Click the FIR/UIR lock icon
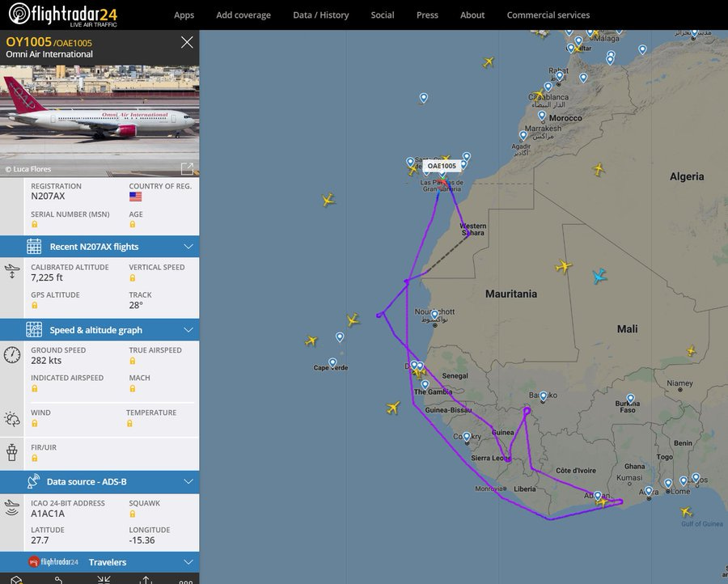 coord(34,458)
